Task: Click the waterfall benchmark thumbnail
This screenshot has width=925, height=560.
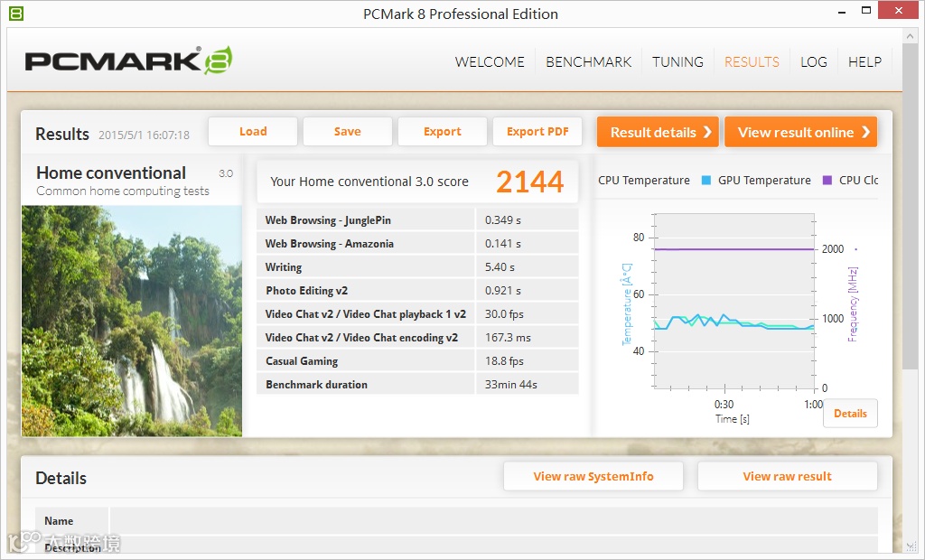Action: coord(132,321)
